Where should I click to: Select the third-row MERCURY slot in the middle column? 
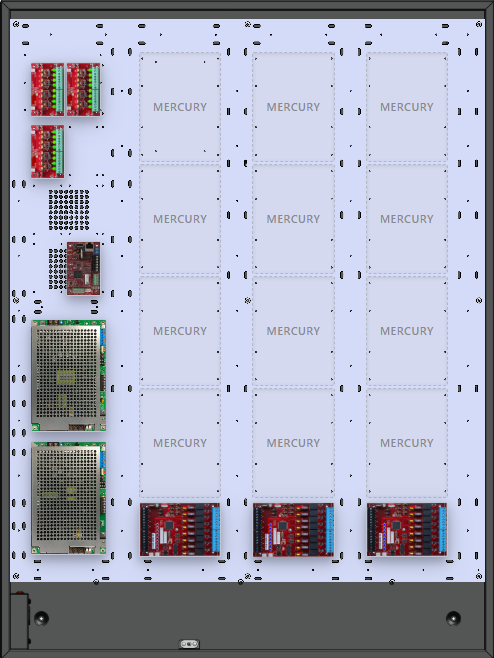click(x=293, y=331)
